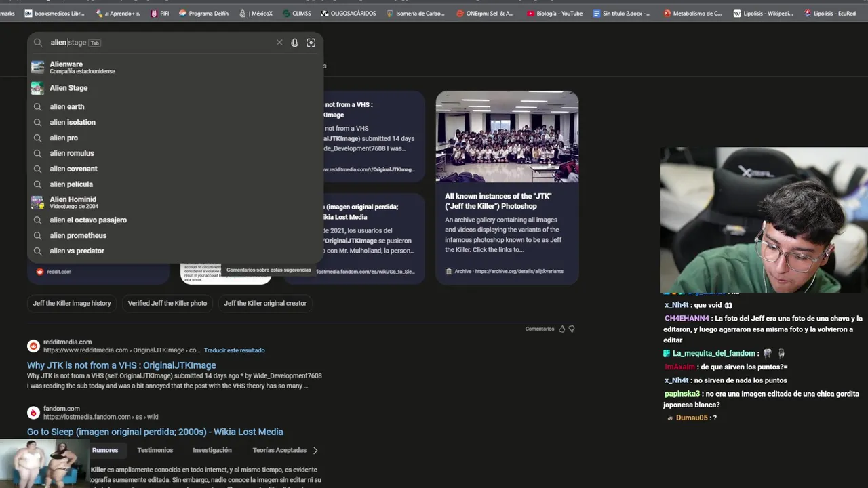Choose the 'alien isolation' suggestion
868x488 pixels.
click(x=175, y=122)
